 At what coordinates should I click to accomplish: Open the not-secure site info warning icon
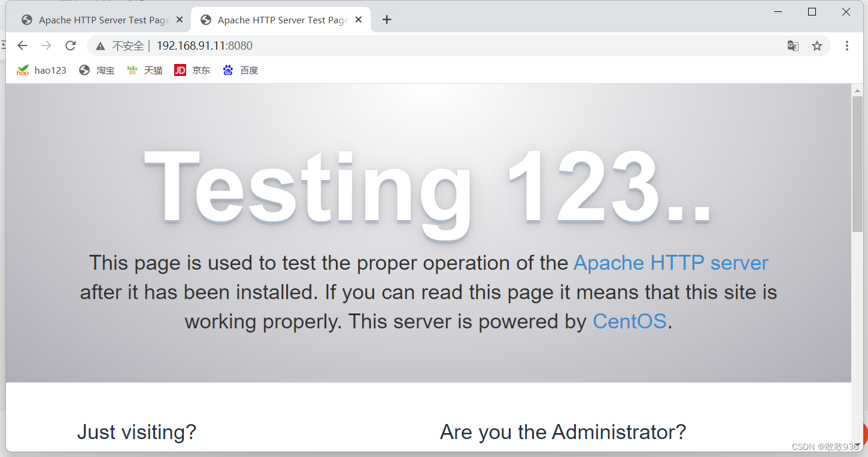tap(101, 46)
